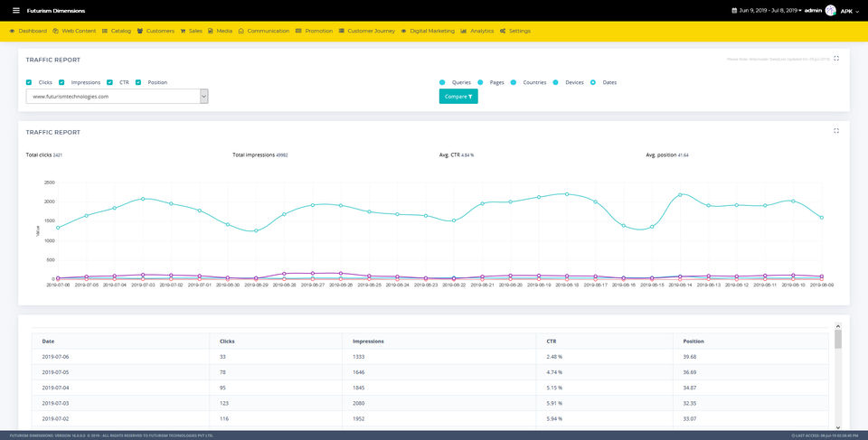Click the admin user avatar icon
Image resolution: width=868 pixels, height=440 pixels.
pos(830,11)
